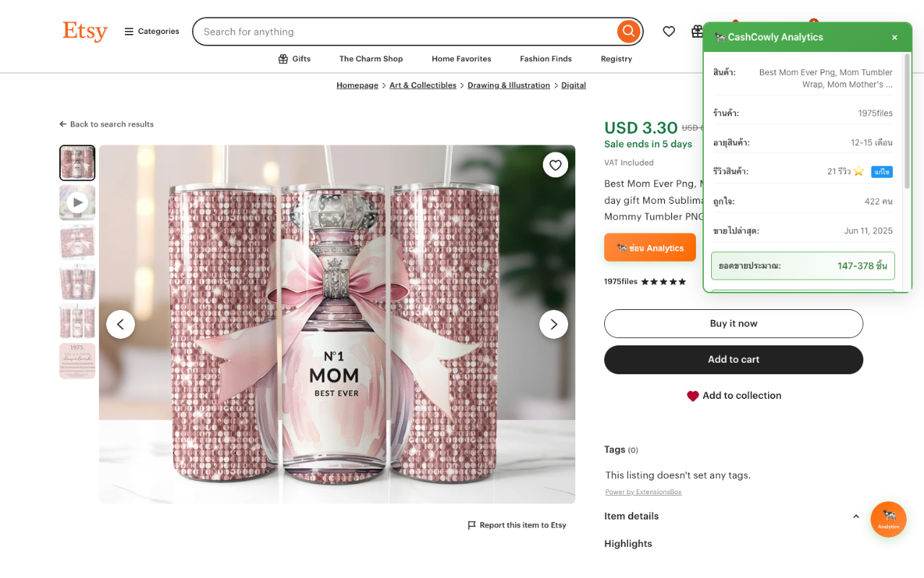Click the orange search magnifier icon
The image size is (924, 578).
point(629,31)
